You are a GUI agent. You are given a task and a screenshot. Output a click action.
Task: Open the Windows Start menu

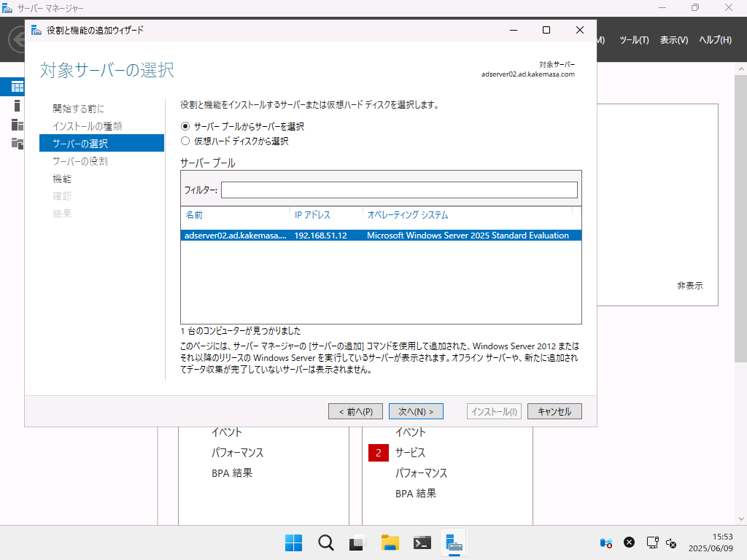[293, 542]
